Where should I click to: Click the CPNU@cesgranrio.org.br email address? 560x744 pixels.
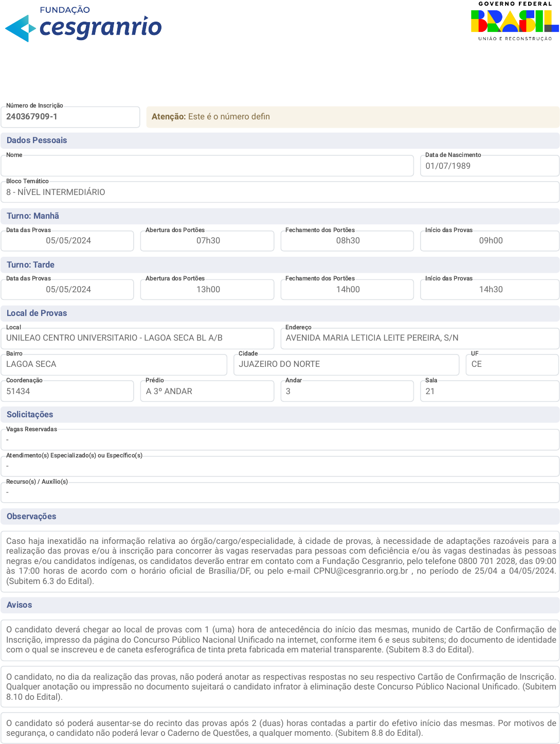(x=360, y=571)
